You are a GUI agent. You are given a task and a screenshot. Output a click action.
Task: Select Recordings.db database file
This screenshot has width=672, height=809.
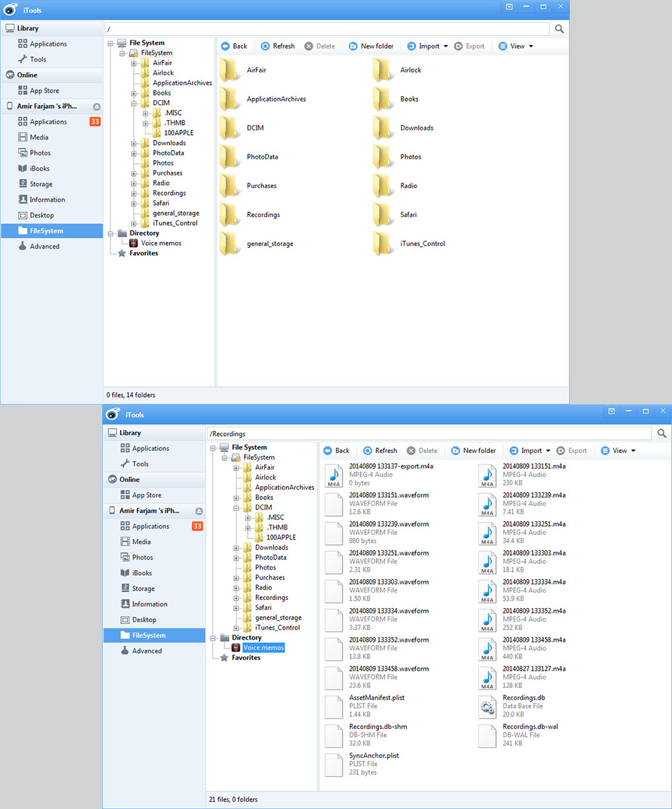click(513, 706)
